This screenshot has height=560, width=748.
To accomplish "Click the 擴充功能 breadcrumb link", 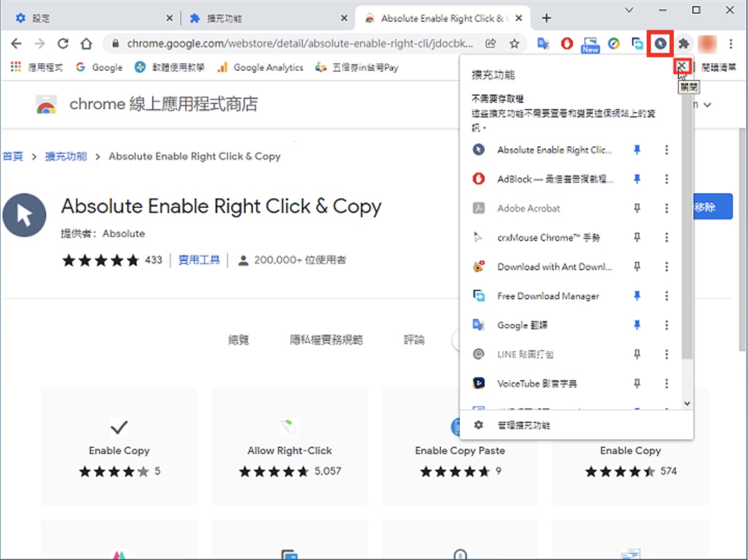I will pos(66,156).
